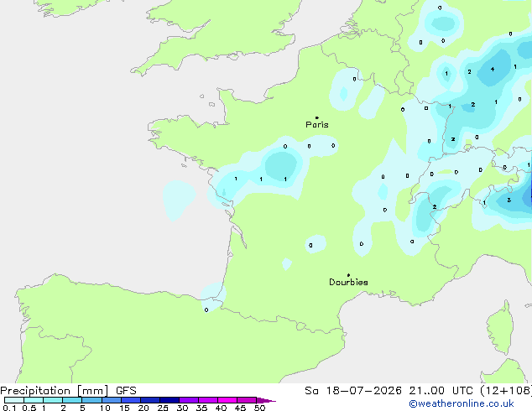
Task: Pick the legend swatch between 40 and 45
Action: [x=227, y=400]
